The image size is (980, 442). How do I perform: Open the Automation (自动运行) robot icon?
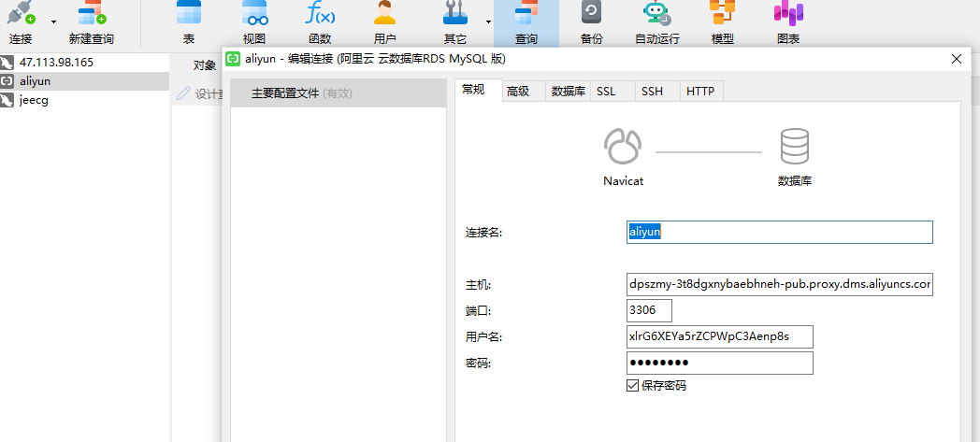656,12
